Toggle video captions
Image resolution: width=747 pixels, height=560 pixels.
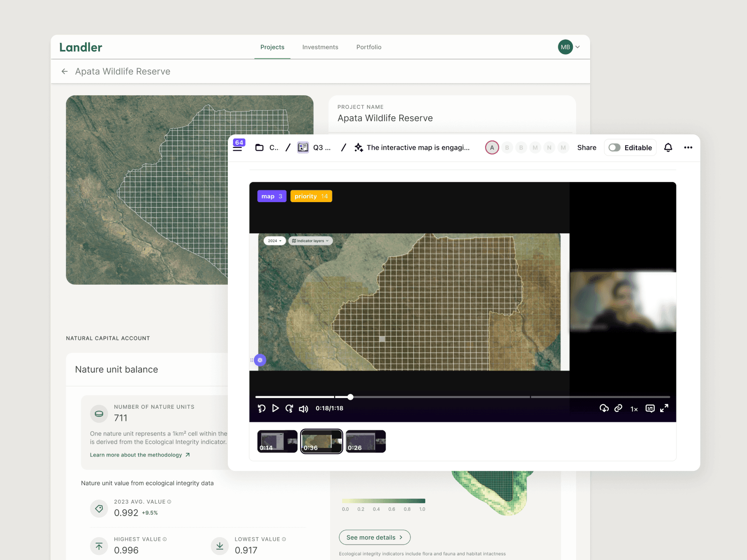(650, 408)
